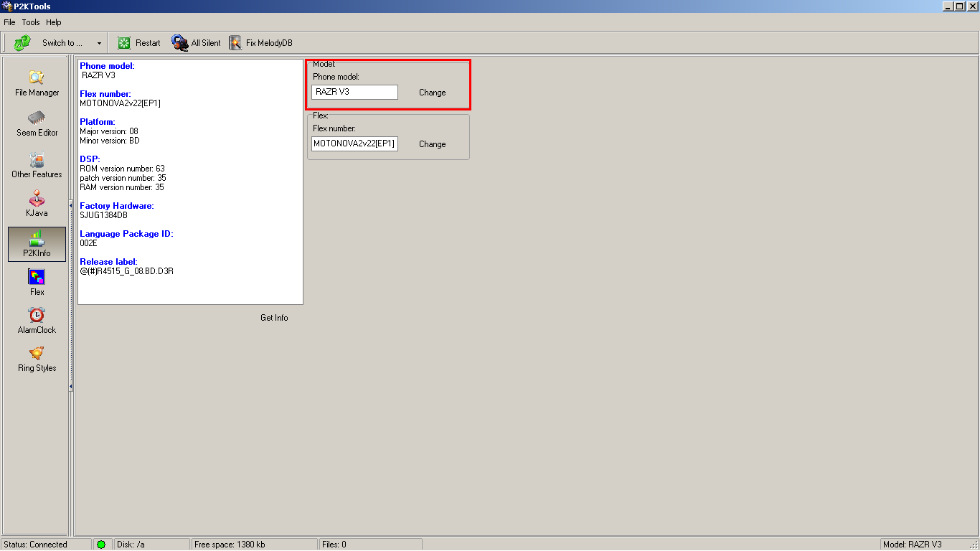The height and width of the screenshot is (551, 980).
Task: Open Ring Styles in the sidebar
Action: pos(37,359)
